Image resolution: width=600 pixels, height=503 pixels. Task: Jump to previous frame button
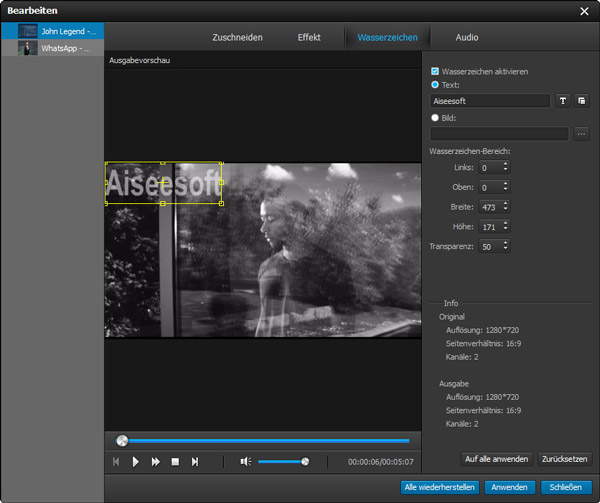pyautogui.click(x=116, y=462)
